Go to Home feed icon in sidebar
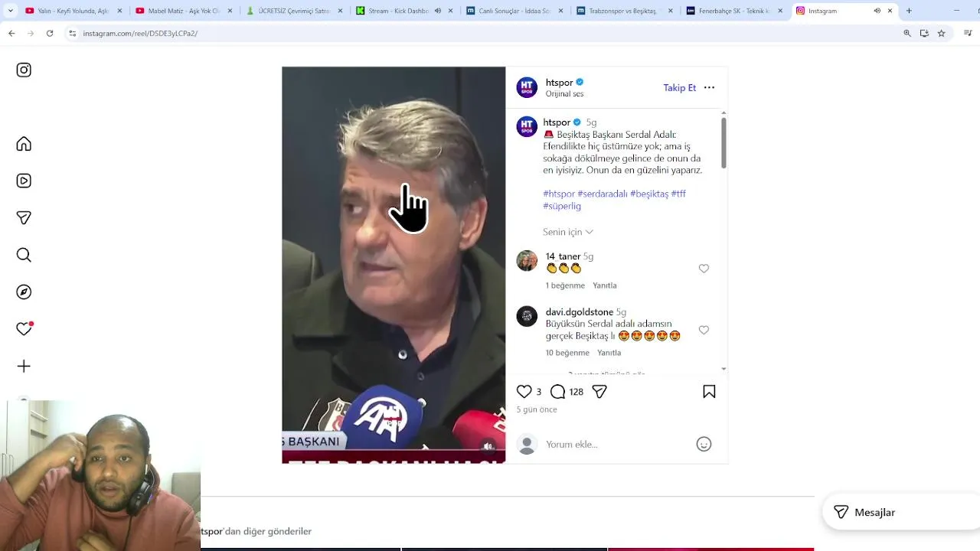The image size is (980, 551). (x=24, y=144)
